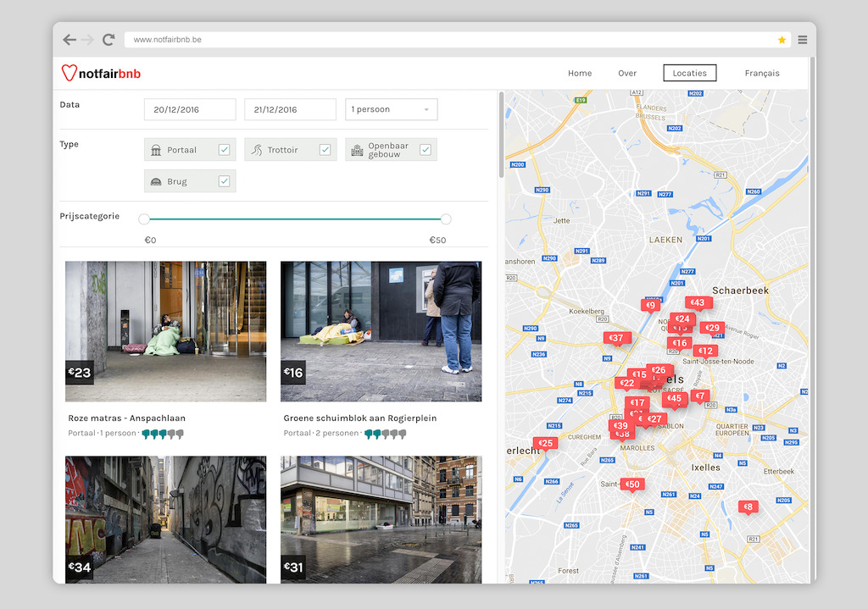Viewport: 868px width, 609px height.
Task: Uncheck the Portaal type checkbox
Action: tap(224, 150)
